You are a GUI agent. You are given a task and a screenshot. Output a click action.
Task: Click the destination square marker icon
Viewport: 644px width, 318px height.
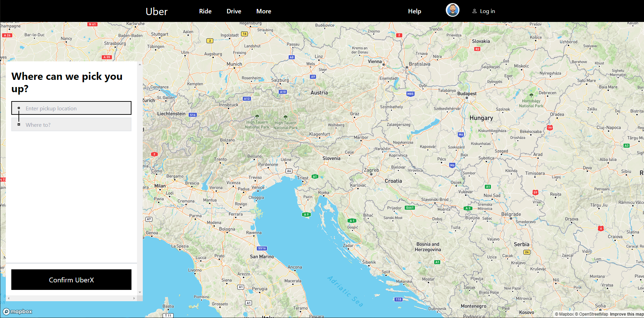coord(19,124)
